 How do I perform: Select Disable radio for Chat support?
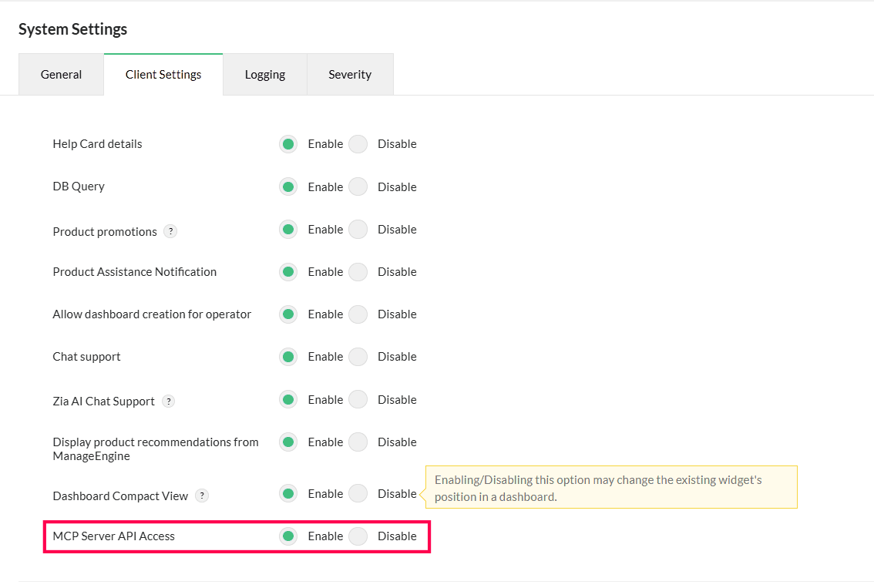[x=358, y=357]
